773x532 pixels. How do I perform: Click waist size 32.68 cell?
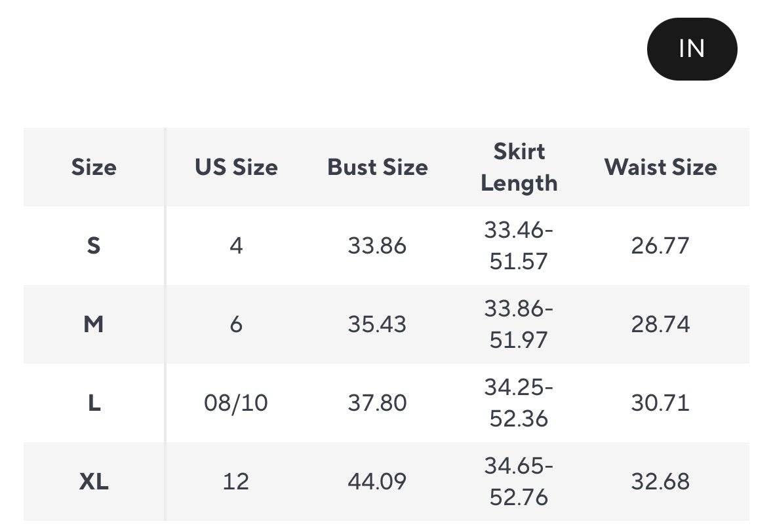660,482
